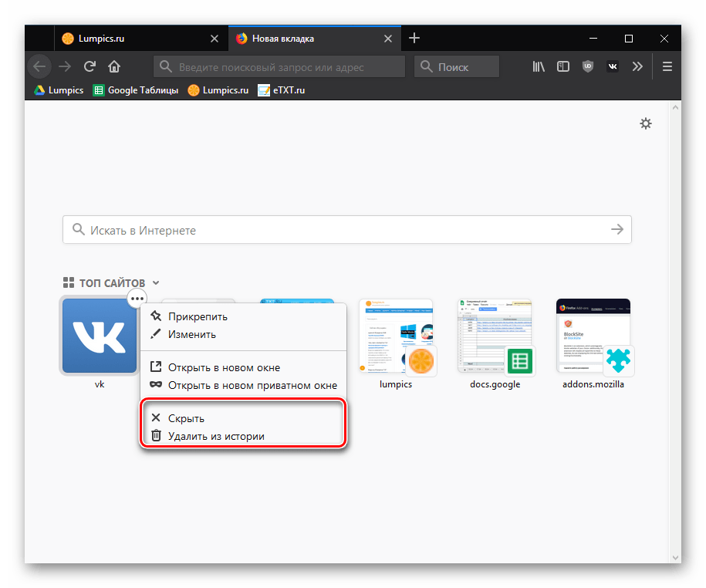The height and width of the screenshot is (588, 706).
Task: Toggle the sidebar view icon
Action: tap(563, 66)
